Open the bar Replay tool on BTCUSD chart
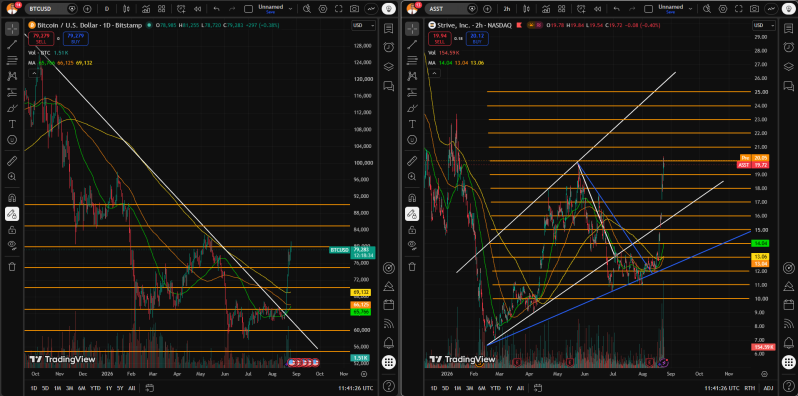This screenshot has width=798, height=396. (197, 9)
